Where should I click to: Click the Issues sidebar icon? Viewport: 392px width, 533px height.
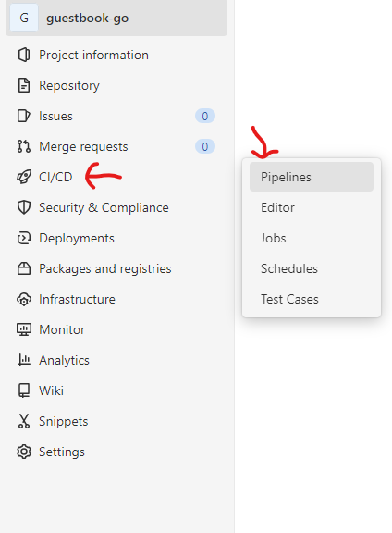[x=24, y=116]
